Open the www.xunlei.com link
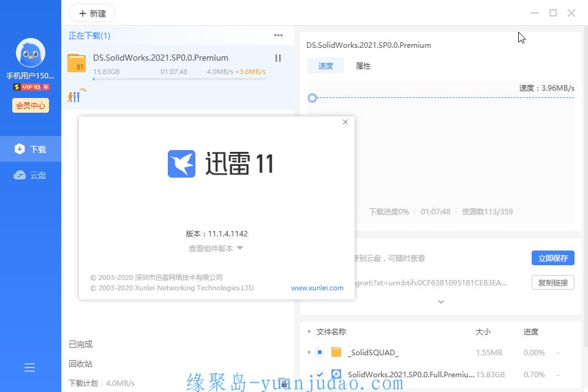This screenshot has height=392, width=588. tap(317, 288)
